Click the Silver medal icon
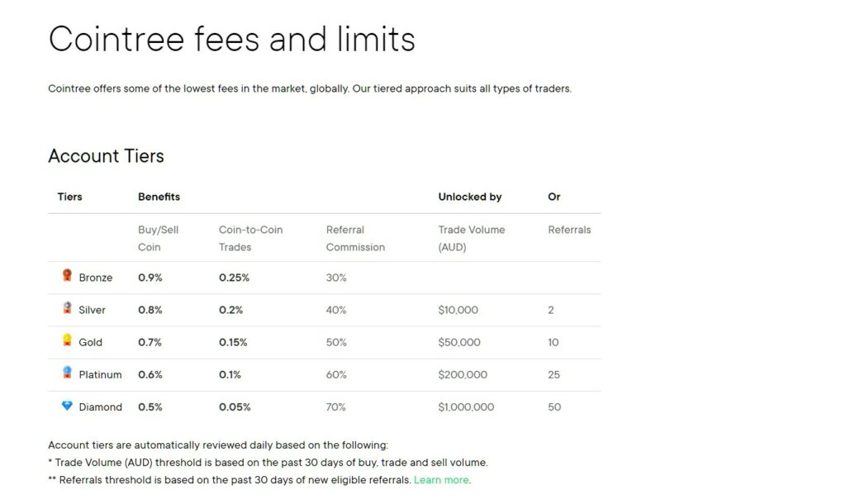846x504 pixels. pos(67,308)
